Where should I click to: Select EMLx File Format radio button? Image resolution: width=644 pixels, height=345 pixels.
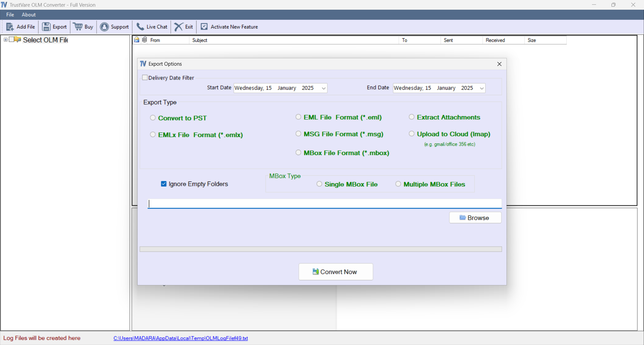(153, 134)
